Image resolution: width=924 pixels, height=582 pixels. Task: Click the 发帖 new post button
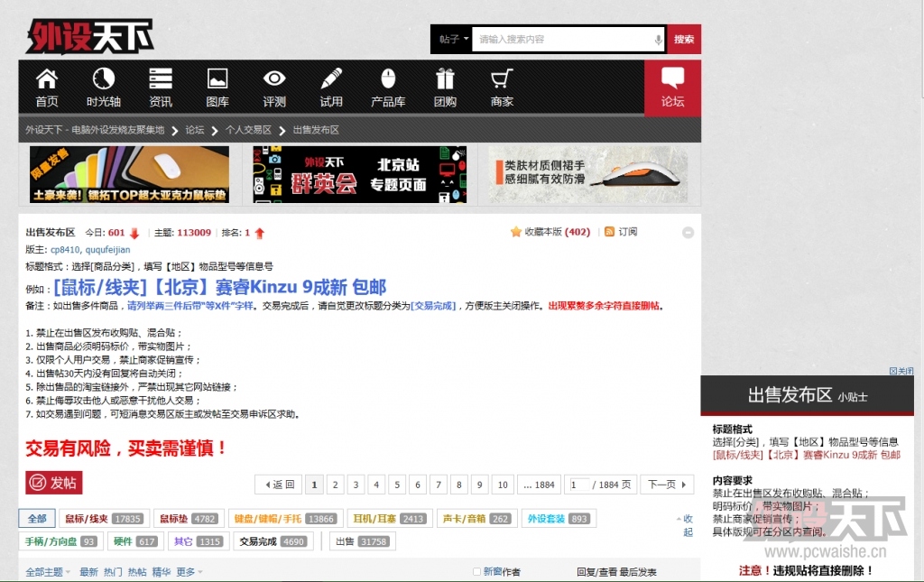[x=53, y=483]
